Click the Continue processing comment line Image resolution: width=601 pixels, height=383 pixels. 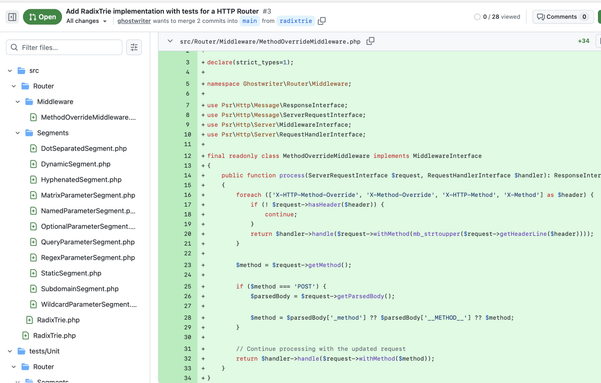[321, 349]
